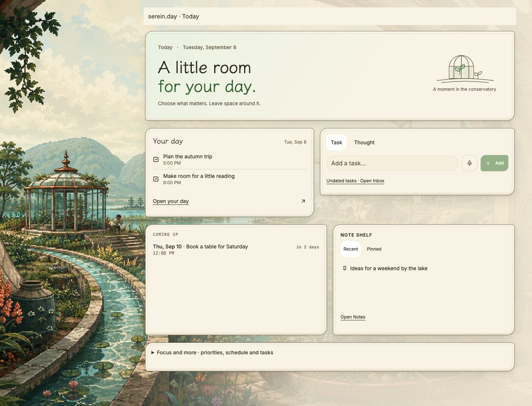Click the green Add button
The width and height of the screenshot is (532, 406).
(x=494, y=163)
